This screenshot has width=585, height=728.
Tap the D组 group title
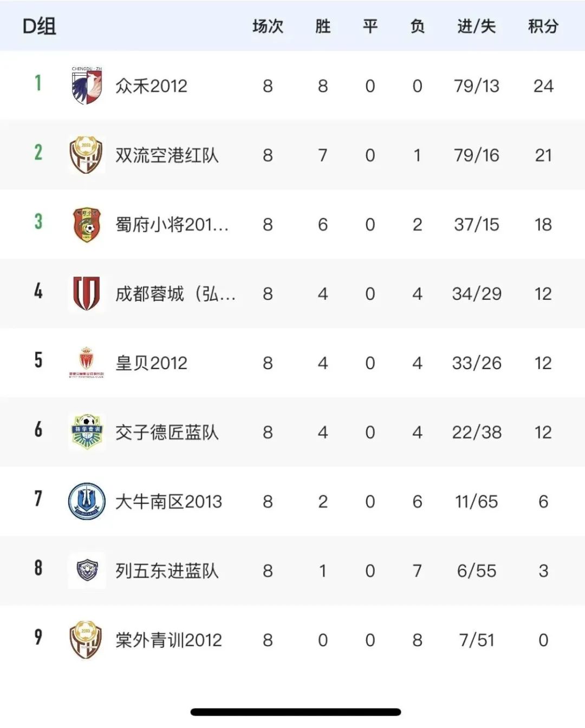[39, 27]
